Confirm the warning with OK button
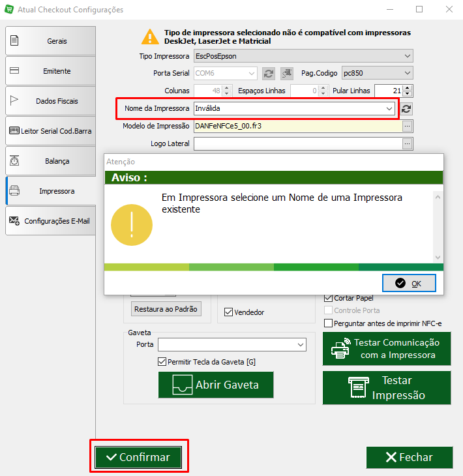The image size is (463, 476). coord(409,283)
